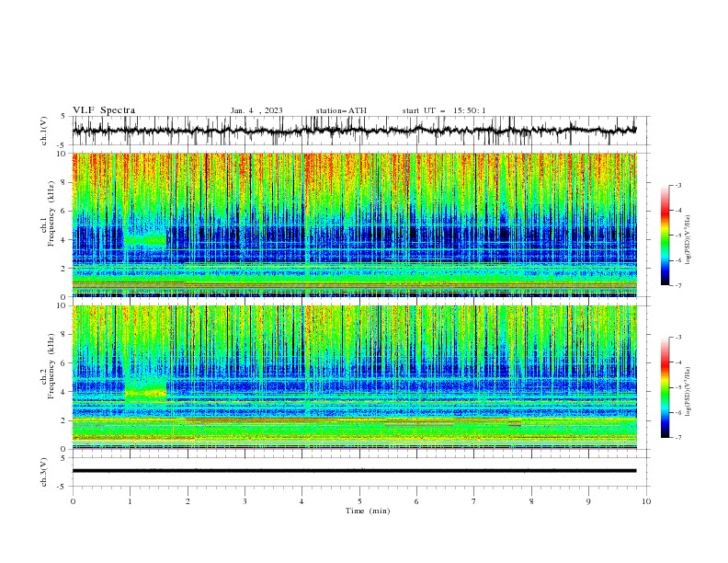
Task: Select the "start UT = 15:50:1" header text
Action: pyautogui.click(x=444, y=110)
